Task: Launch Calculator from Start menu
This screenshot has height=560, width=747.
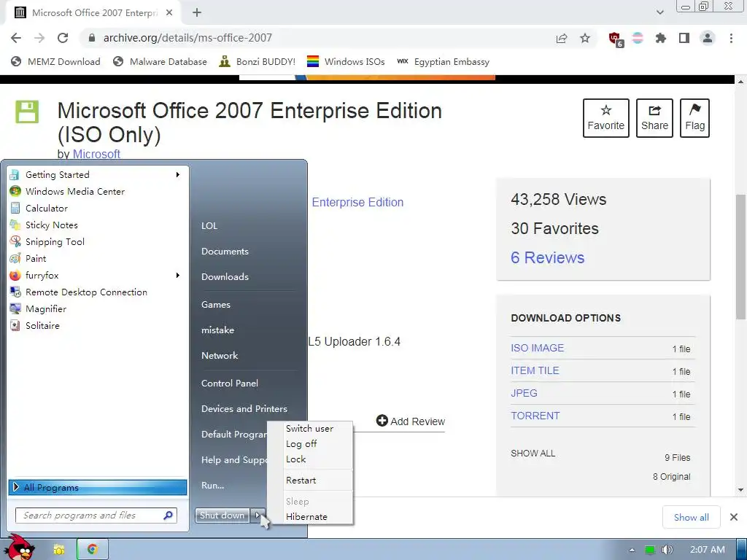Action: [96, 208]
